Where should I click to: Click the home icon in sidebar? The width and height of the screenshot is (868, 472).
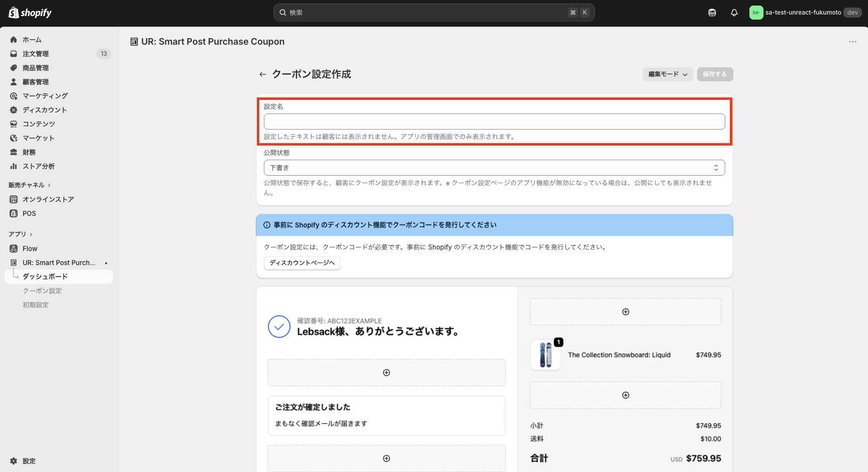(x=14, y=40)
